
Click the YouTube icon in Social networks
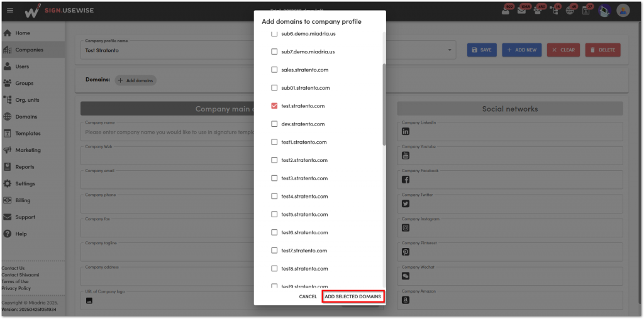tap(406, 156)
